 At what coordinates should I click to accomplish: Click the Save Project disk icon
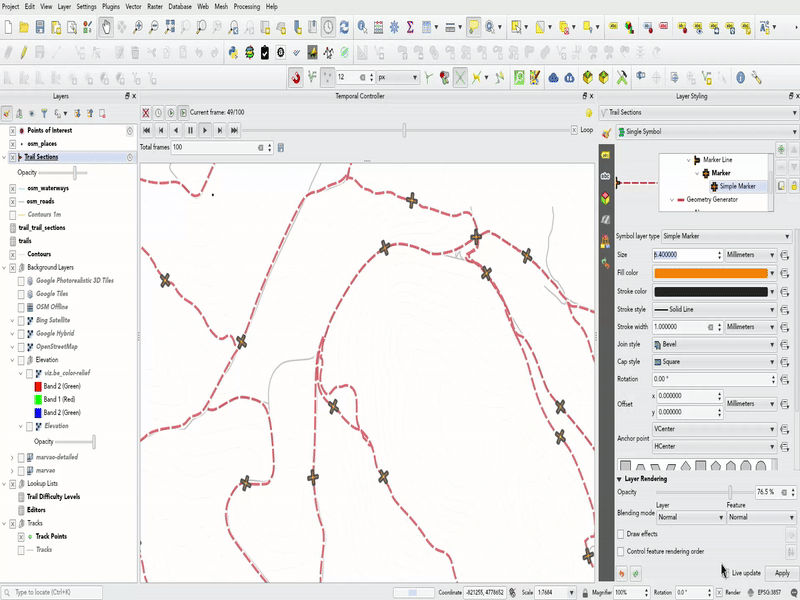(x=40, y=27)
